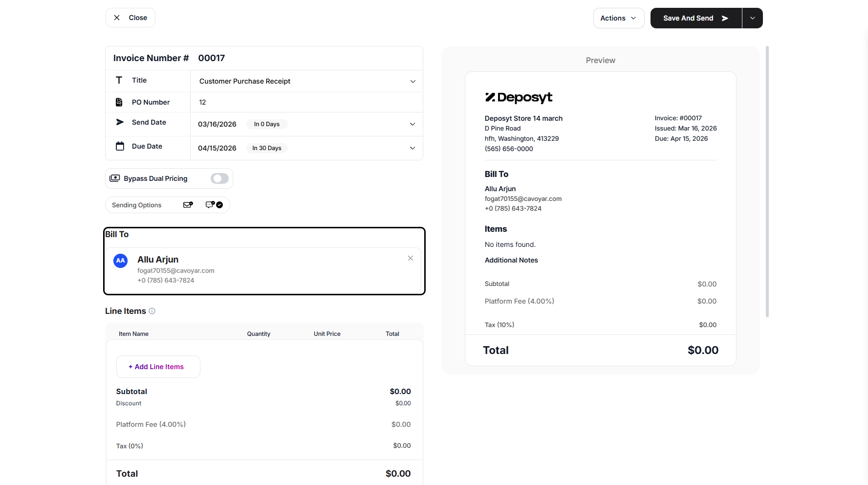Click the invoice number 00017

tap(212, 58)
